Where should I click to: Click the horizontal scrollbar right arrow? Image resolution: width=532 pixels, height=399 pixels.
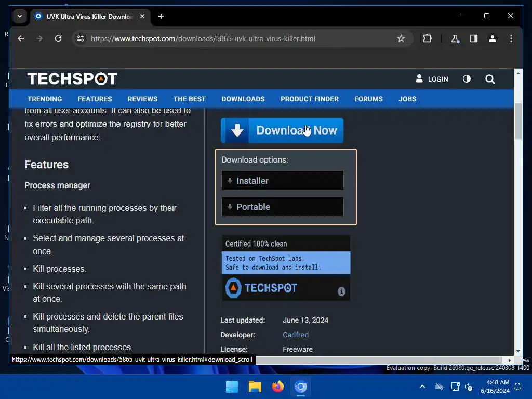(509, 360)
